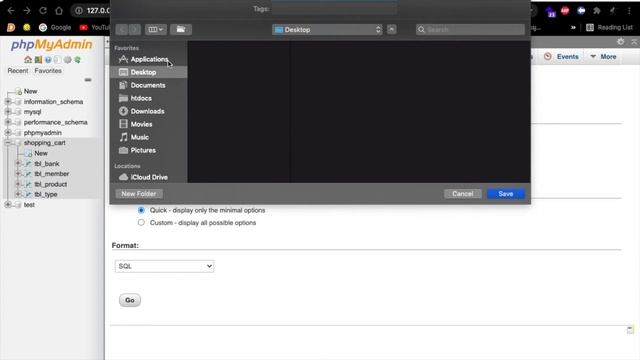Screen dimensions: 640x360
Task: Click the Search field in save dialog
Action: tap(470, 29)
